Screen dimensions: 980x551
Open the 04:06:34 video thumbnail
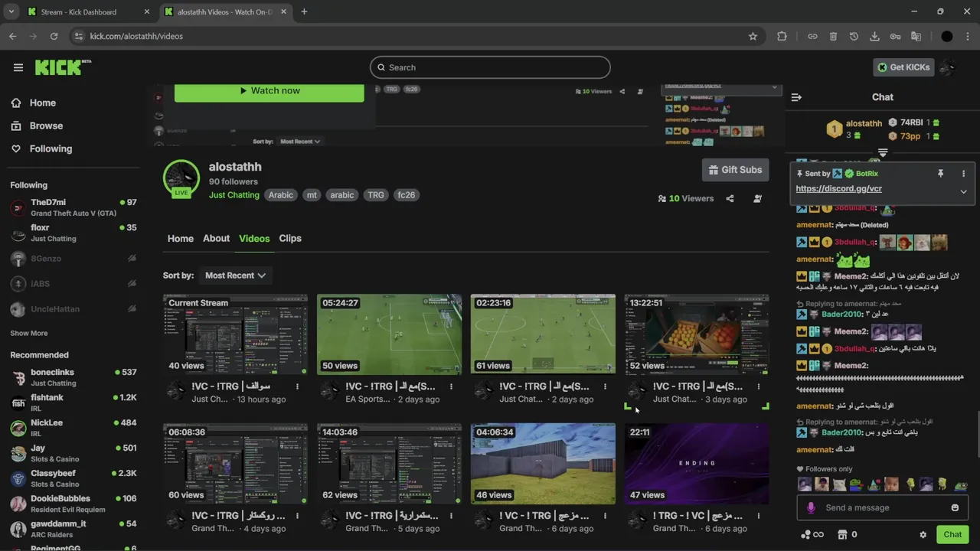[x=543, y=464]
